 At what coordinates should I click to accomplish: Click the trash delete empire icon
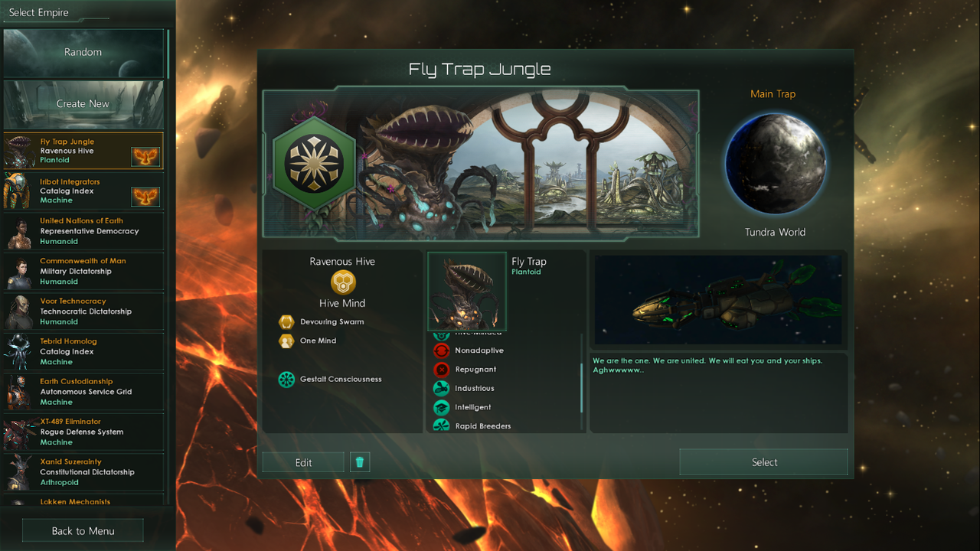pyautogui.click(x=360, y=461)
